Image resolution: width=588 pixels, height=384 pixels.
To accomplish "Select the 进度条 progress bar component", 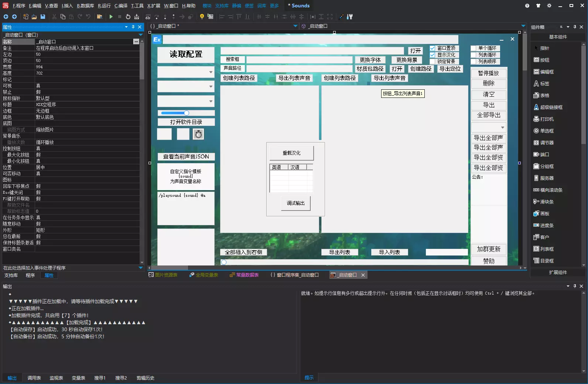I will point(544,225).
